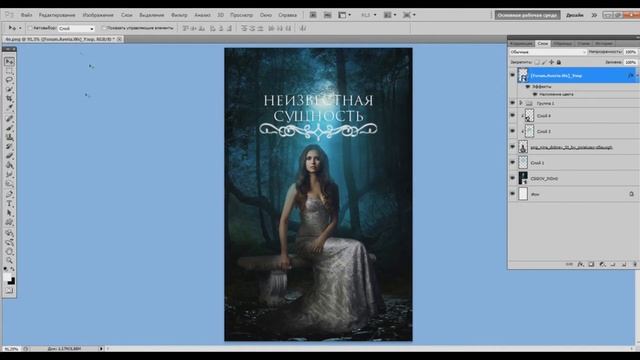The image size is (640, 360).
Task: Select the 3D Camera Orbit tool
Action: tap(9, 242)
